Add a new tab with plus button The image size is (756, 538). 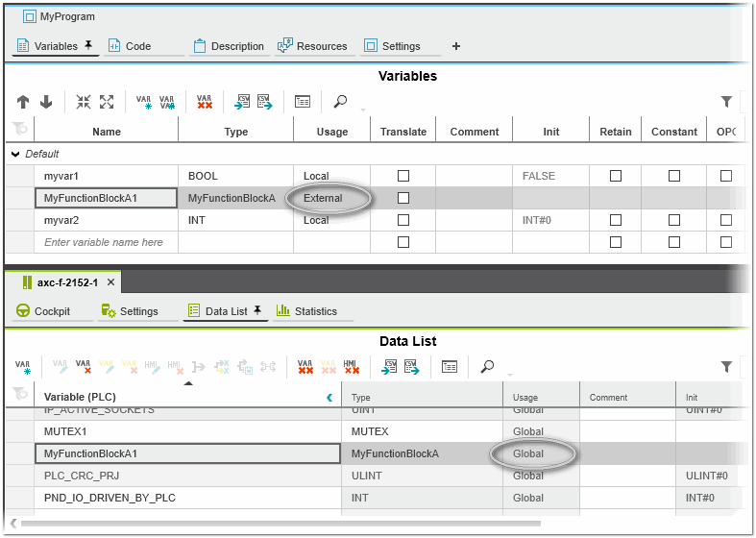456,46
